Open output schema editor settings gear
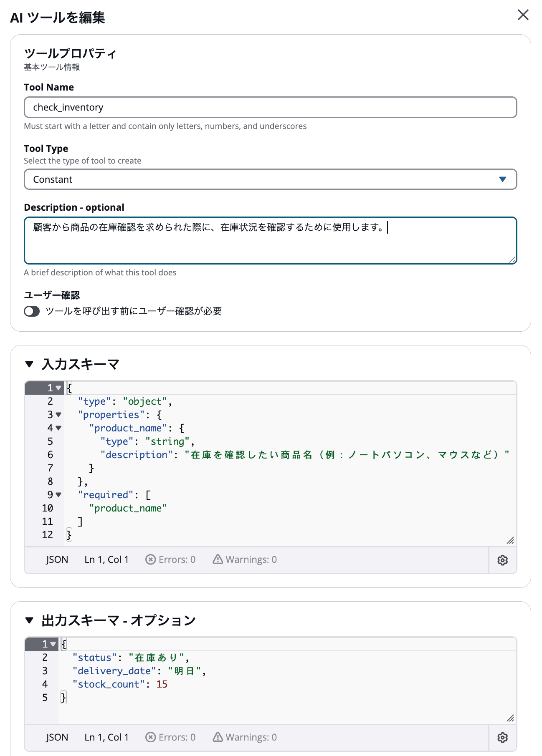This screenshot has height=756, width=542. (503, 738)
